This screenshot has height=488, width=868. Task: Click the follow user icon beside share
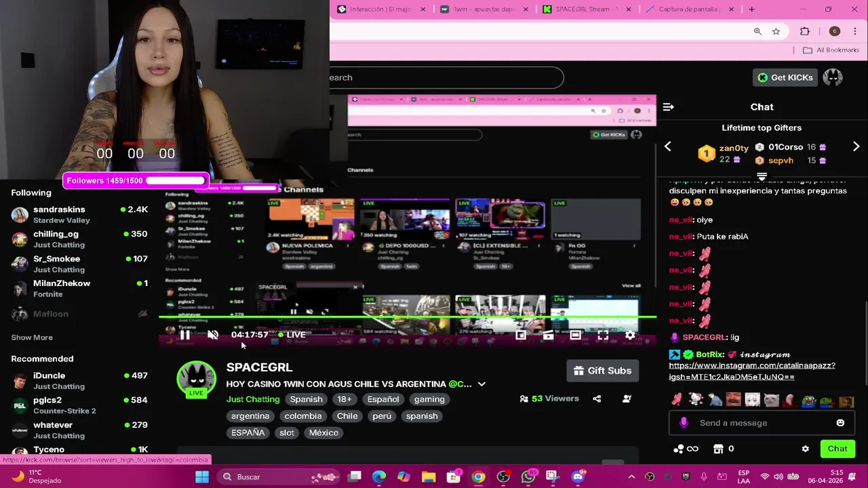pos(627,399)
